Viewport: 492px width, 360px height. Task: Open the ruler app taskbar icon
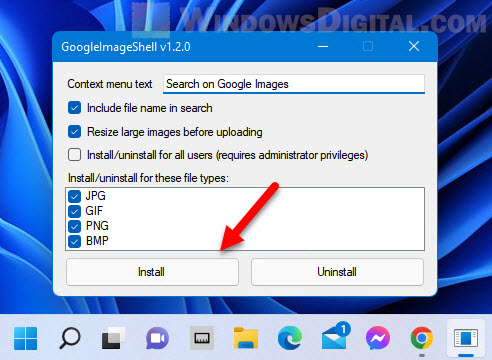(202, 338)
